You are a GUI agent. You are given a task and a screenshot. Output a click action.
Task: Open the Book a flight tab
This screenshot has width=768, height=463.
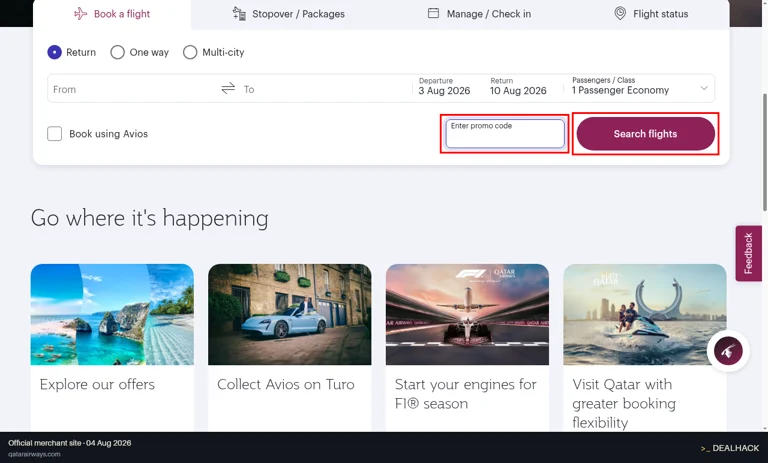pyautogui.click(x=112, y=14)
